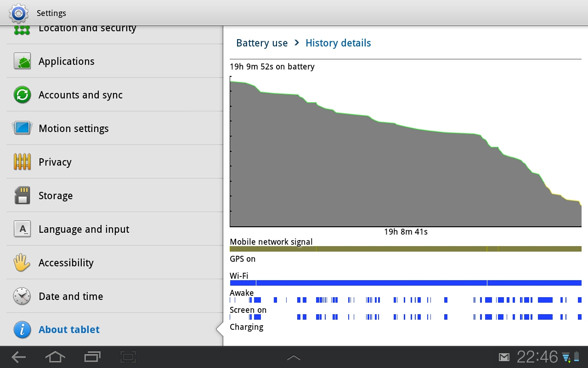
Task: Tap battery status icon in system tray
Action: pyautogui.click(x=577, y=357)
